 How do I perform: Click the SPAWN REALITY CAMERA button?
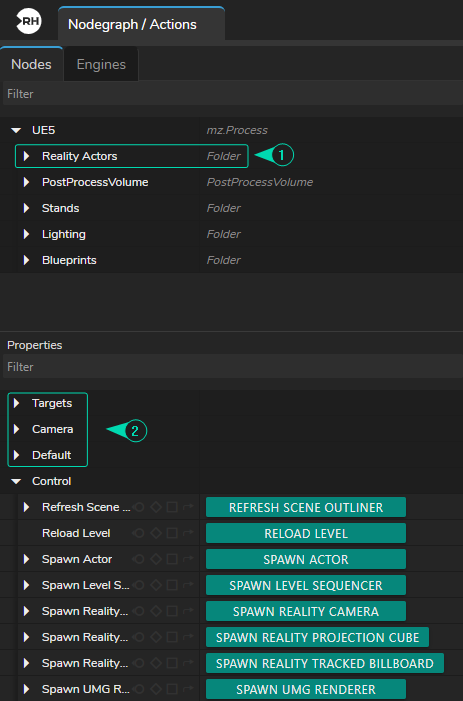click(306, 611)
